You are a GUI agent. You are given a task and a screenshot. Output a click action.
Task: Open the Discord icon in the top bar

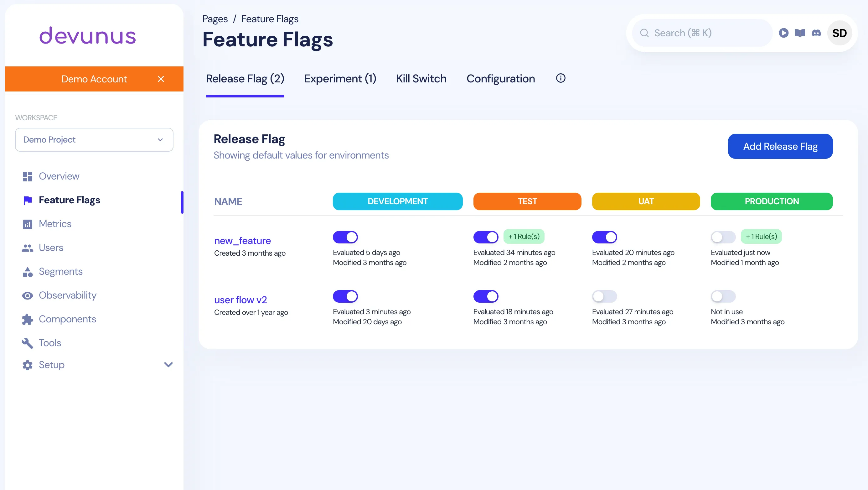coord(816,33)
